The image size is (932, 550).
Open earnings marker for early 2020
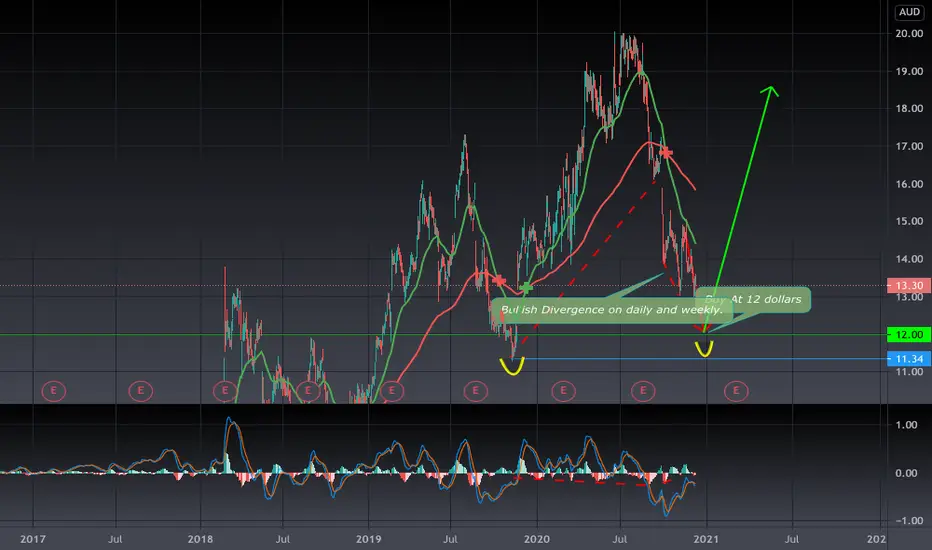(563, 391)
